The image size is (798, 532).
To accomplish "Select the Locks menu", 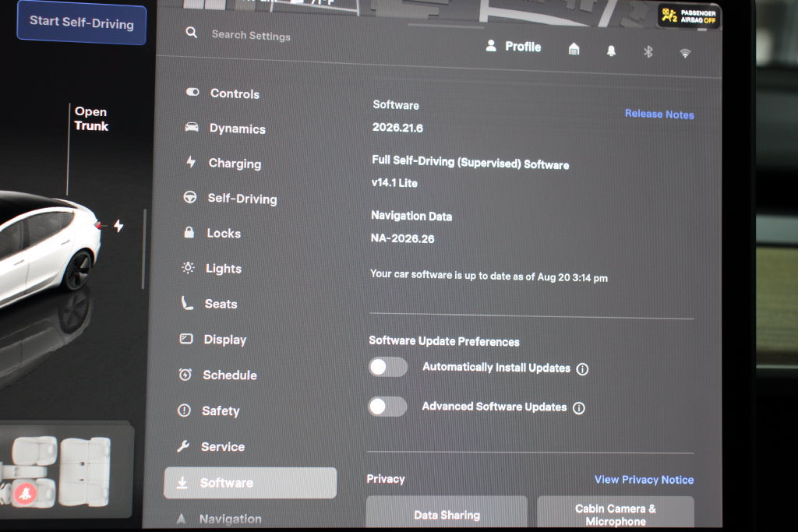I will coord(212,233).
